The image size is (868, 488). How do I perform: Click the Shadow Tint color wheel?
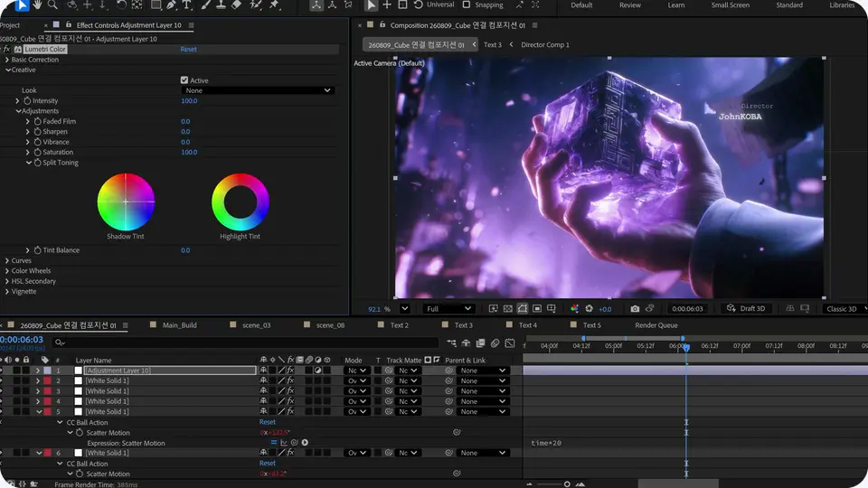pos(126,202)
